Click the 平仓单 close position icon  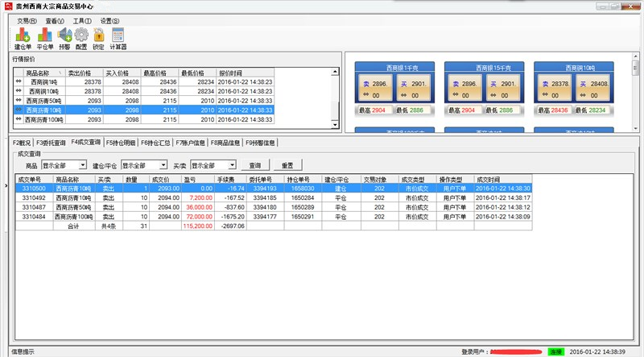point(45,35)
